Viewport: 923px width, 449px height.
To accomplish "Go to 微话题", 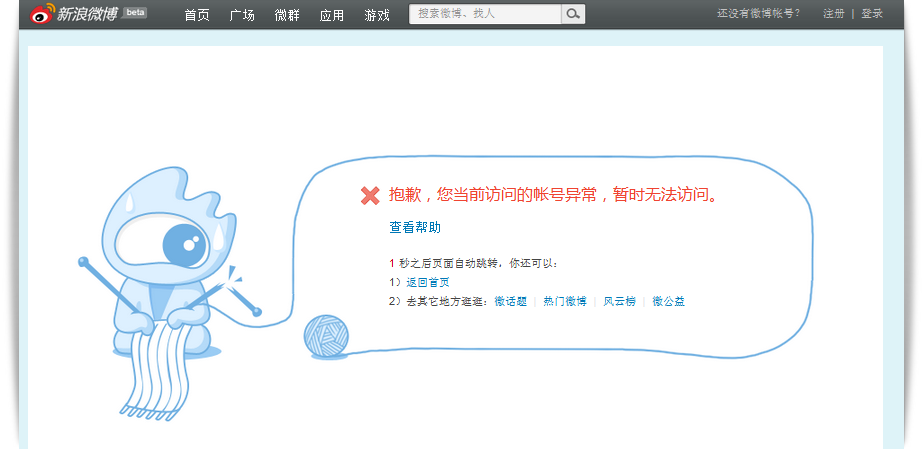I will tap(510, 302).
